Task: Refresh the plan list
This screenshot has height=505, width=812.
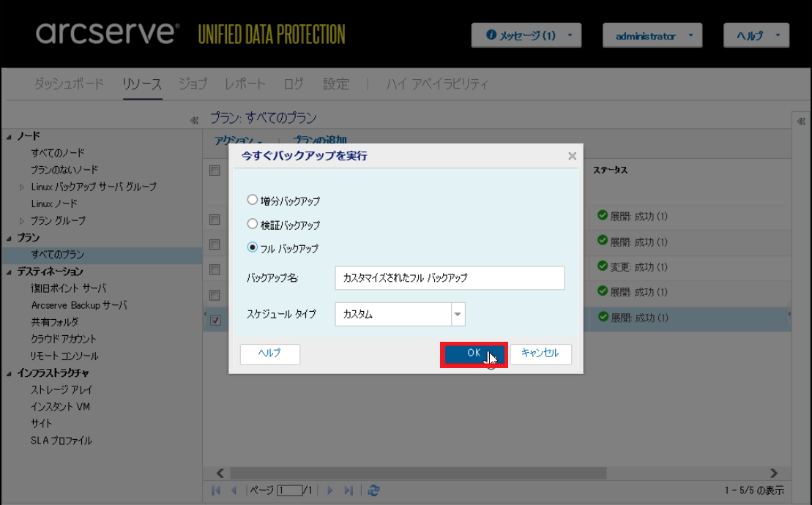Action: (373, 490)
